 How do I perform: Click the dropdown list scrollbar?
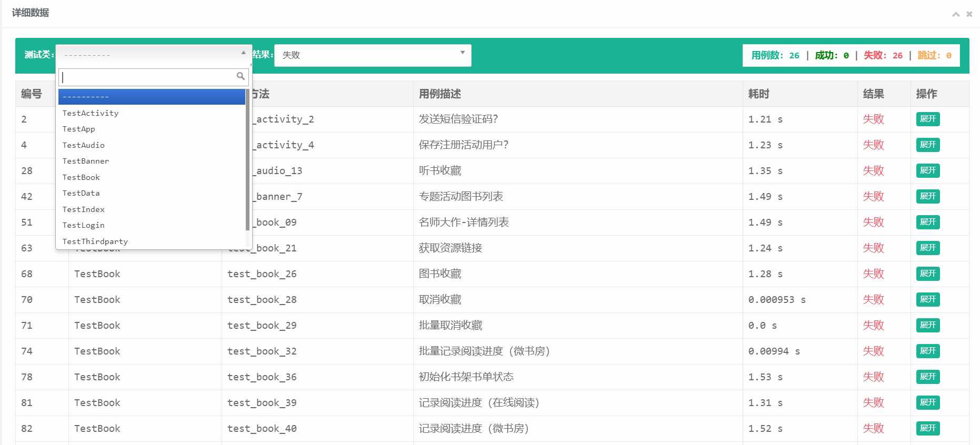[x=248, y=160]
